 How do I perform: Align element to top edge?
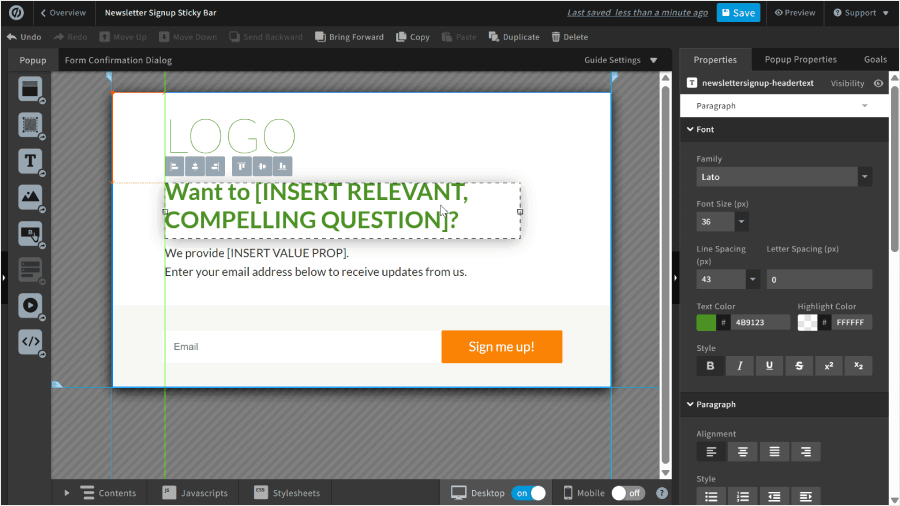pos(242,166)
